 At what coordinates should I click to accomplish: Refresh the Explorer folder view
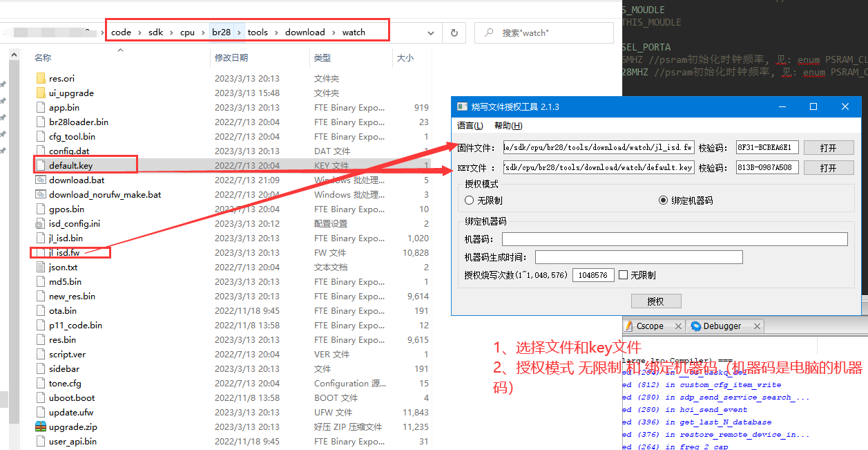pyautogui.click(x=454, y=32)
